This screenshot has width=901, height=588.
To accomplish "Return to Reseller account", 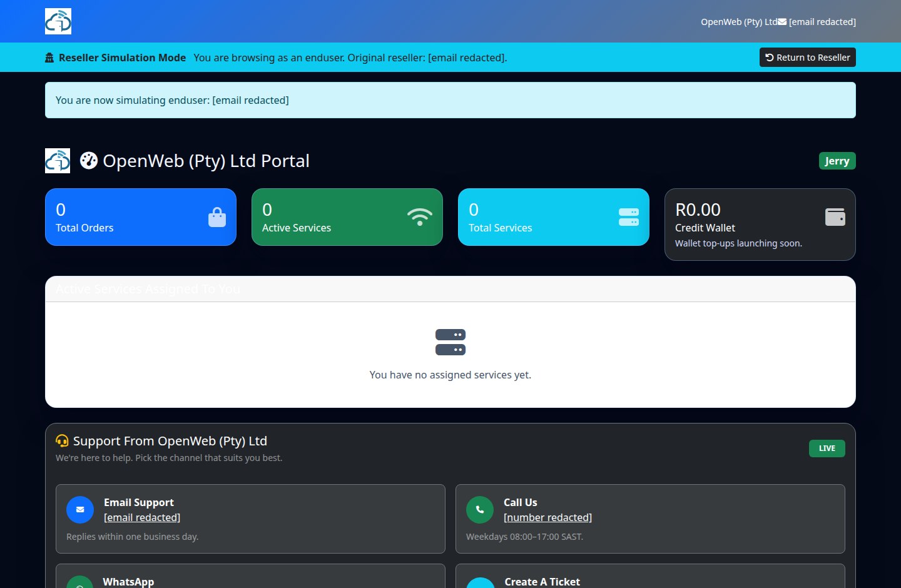I will (x=808, y=58).
